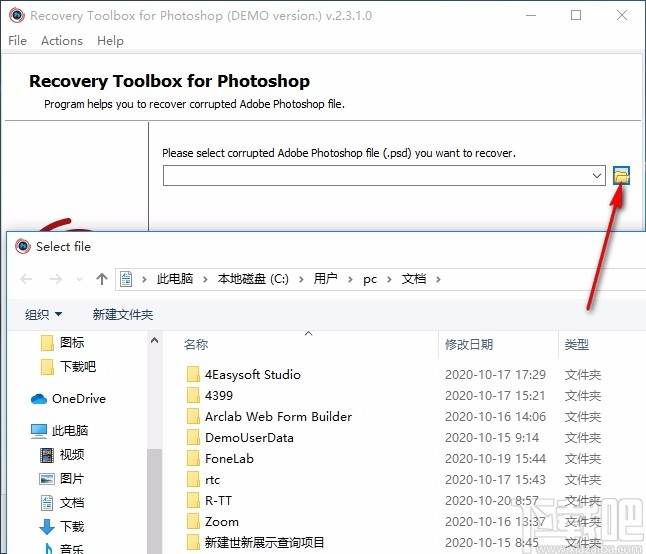
Task: Click the folder icon of 4Easysoft Studio
Action: click(193, 374)
